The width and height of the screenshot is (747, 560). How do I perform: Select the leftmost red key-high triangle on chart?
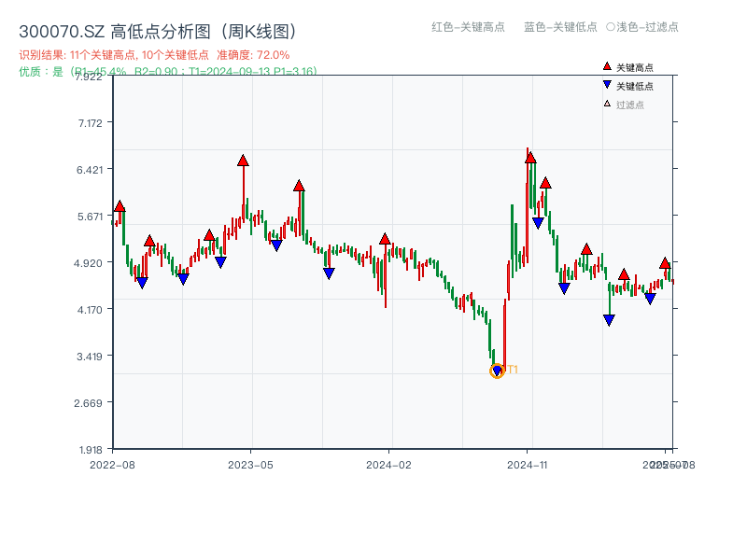(x=120, y=206)
